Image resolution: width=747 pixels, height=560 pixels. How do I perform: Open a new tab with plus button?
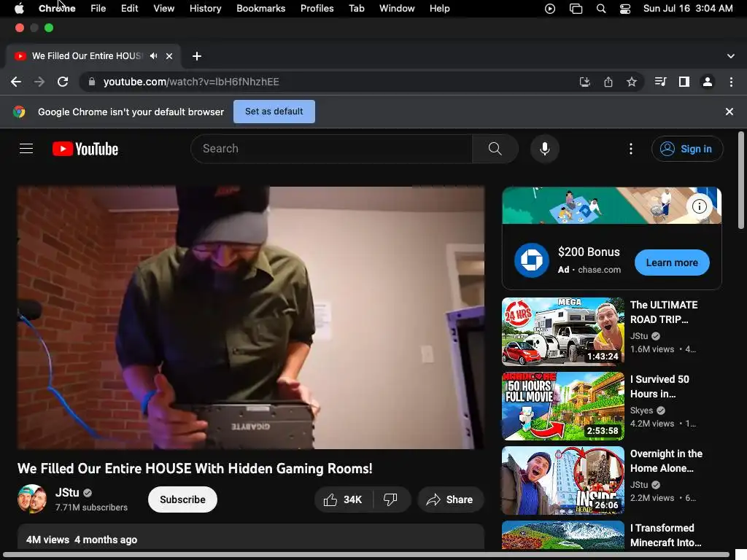tap(197, 56)
